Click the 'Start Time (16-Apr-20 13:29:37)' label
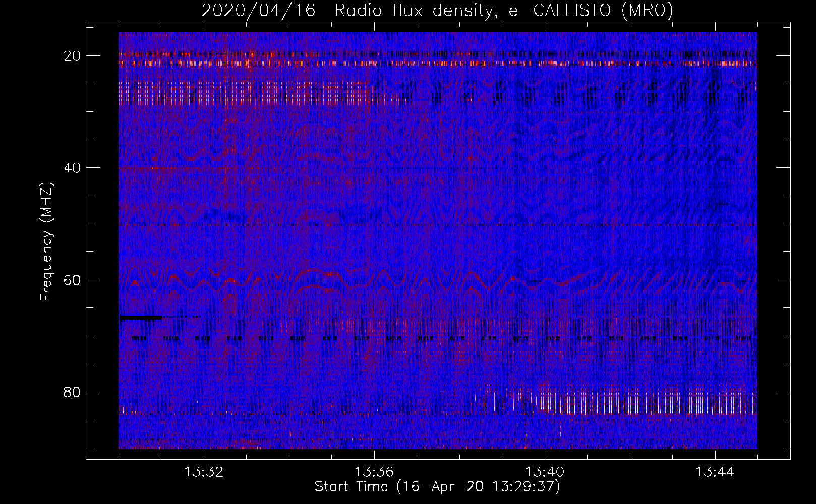 click(x=437, y=487)
